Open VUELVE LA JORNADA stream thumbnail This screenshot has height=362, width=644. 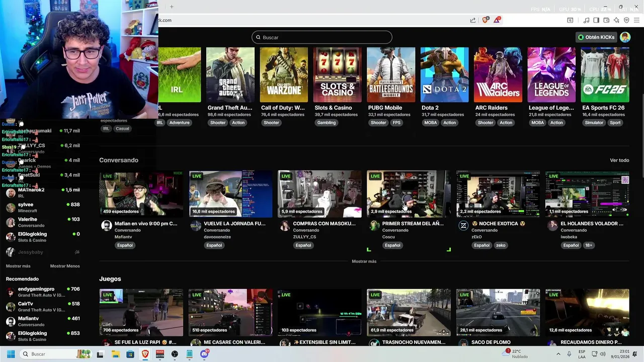(x=230, y=194)
